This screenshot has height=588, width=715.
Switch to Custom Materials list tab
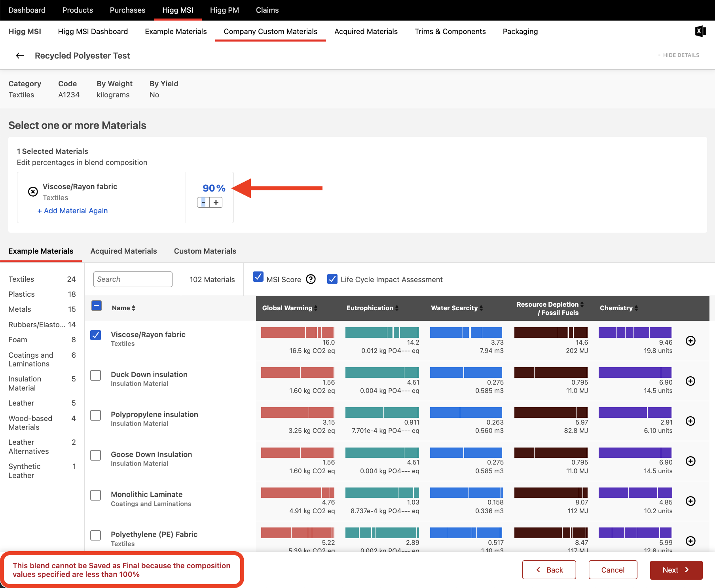205,251
